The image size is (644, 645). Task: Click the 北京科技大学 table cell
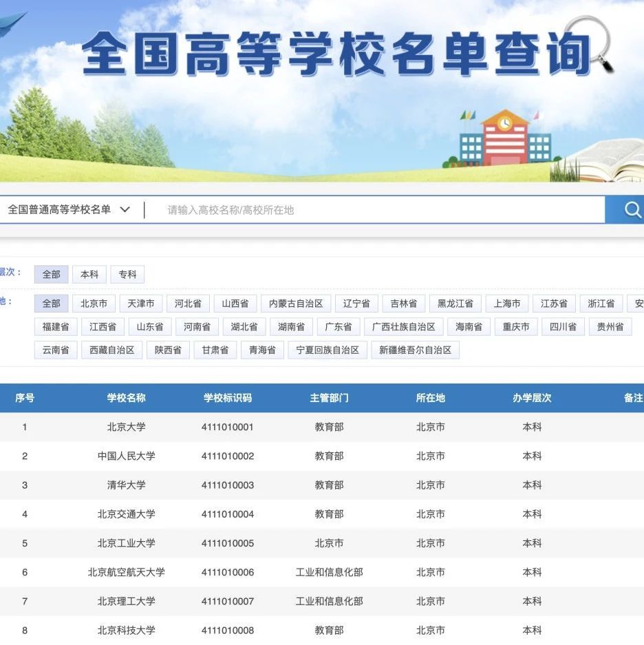tap(126, 630)
